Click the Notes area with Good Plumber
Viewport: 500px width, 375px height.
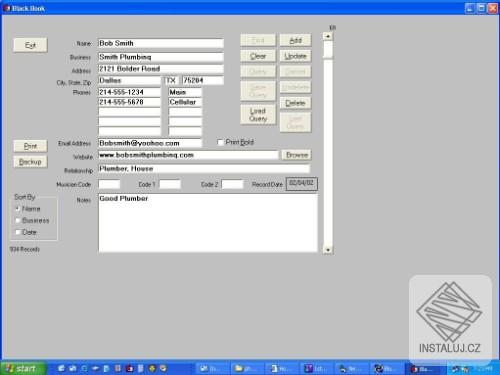click(x=208, y=223)
